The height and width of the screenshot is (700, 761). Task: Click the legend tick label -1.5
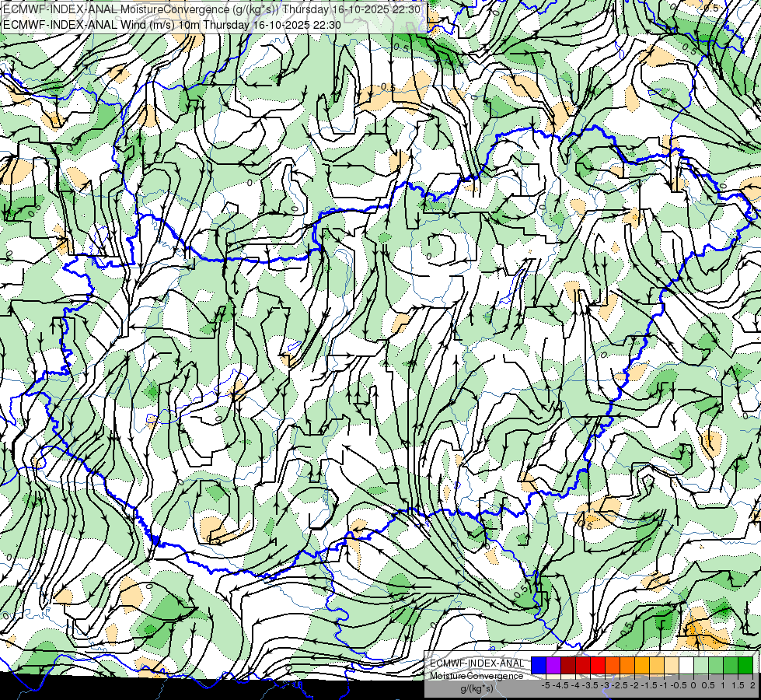(648, 685)
